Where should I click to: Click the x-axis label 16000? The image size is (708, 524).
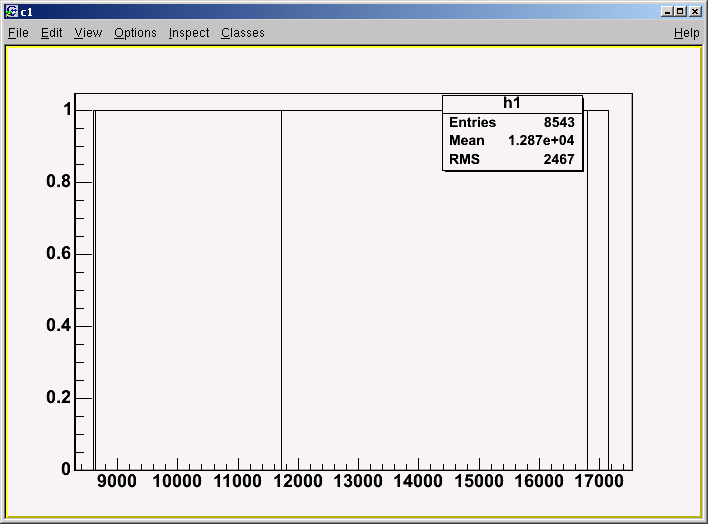click(x=539, y=481)
